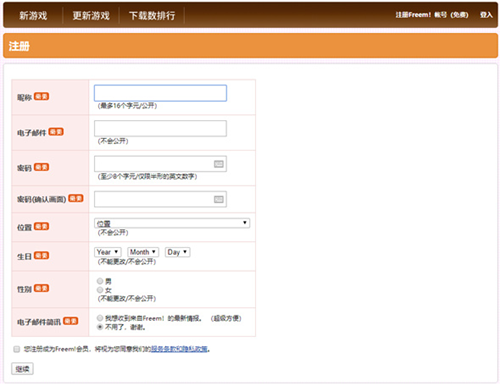Click the 电子邮件 email input field

coord(160,128)
